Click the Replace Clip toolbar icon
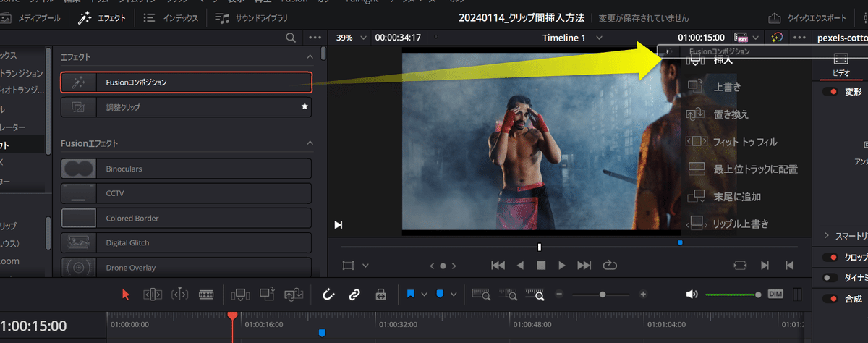 293,295
